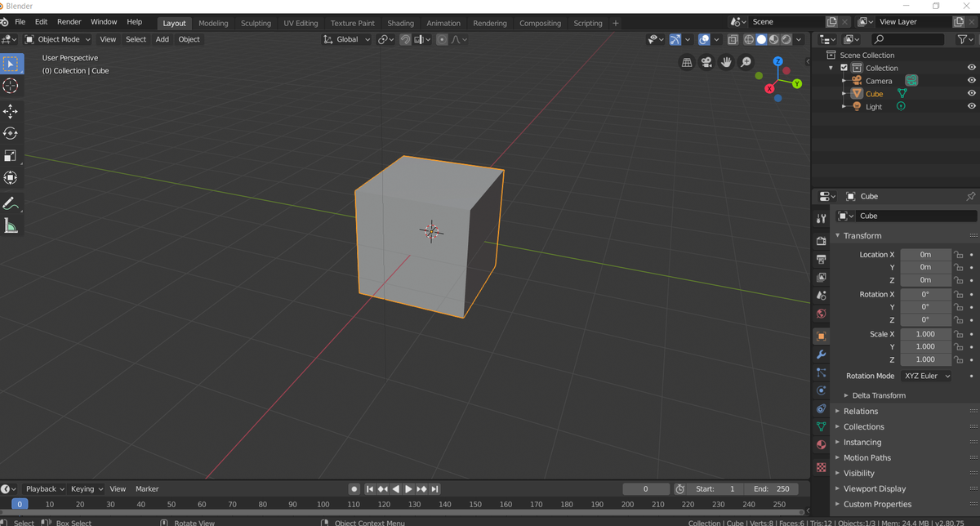Open the Global transform orientation dropdown
This screenshot has width=980, height=526.
347,39
